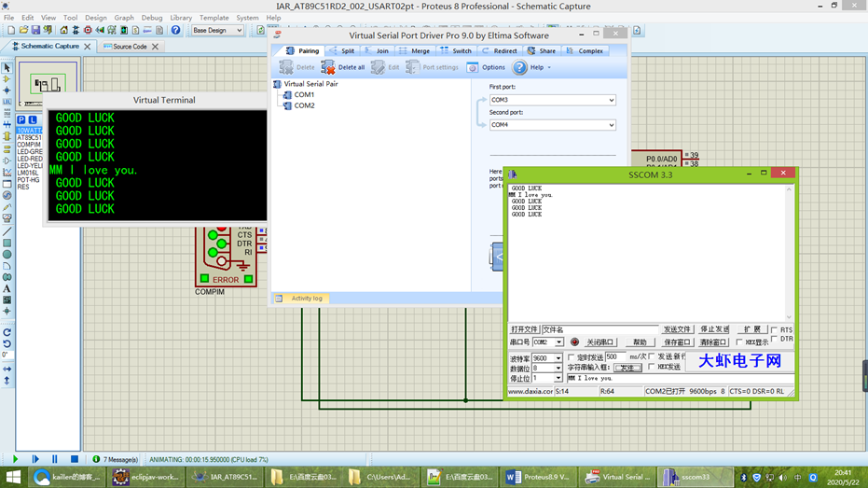
Task: Play the simulation
Action: pos(15,459)
